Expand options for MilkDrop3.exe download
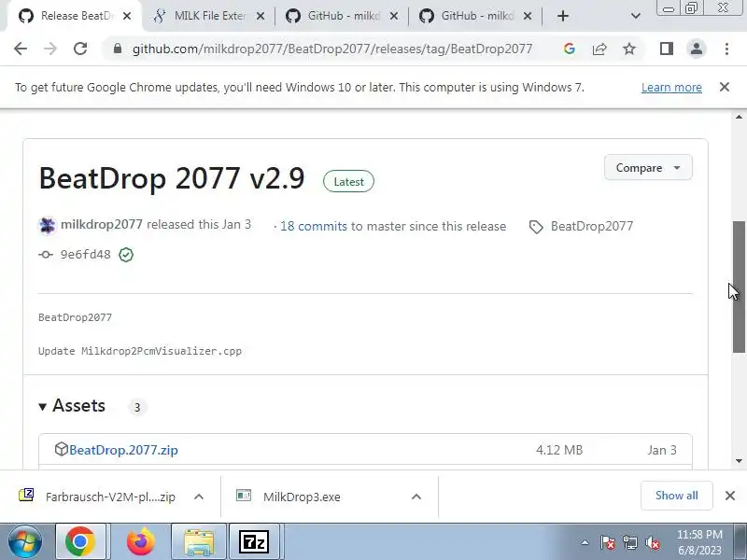This screenshot has width=747, height=560. pyautogui.click(x=416, y=497)
